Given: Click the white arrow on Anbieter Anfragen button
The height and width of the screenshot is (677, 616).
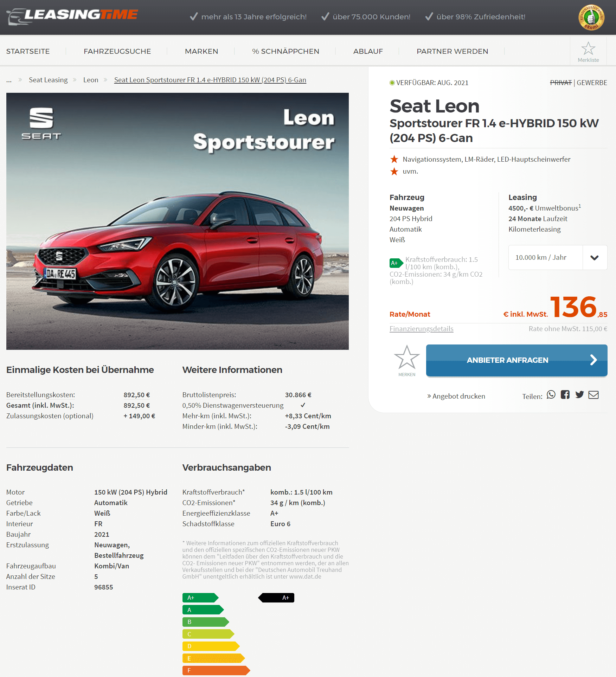Looking at the screenshot, I should coord(593,360).
